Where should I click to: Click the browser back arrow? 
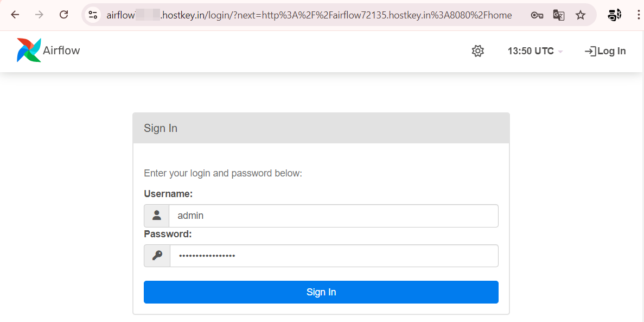(x=15, y=15)
